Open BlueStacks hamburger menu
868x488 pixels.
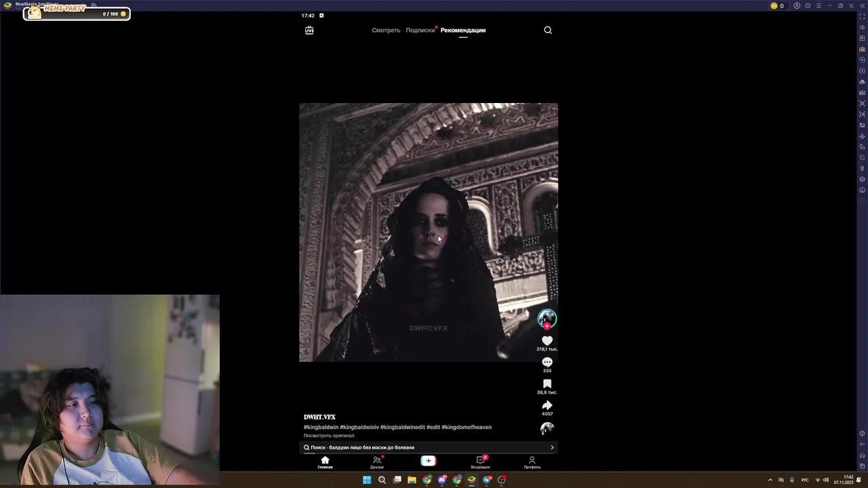818,5
